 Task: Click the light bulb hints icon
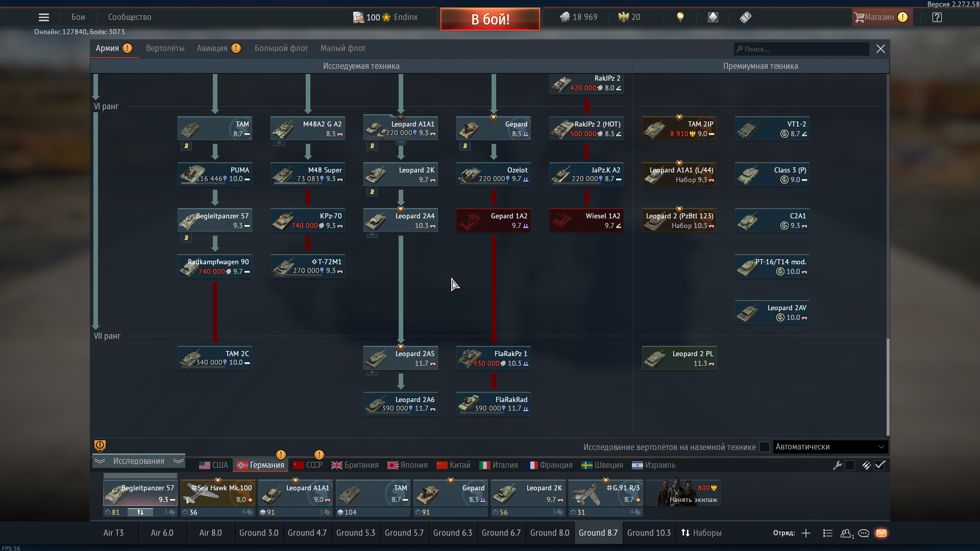tap(680, 17)
